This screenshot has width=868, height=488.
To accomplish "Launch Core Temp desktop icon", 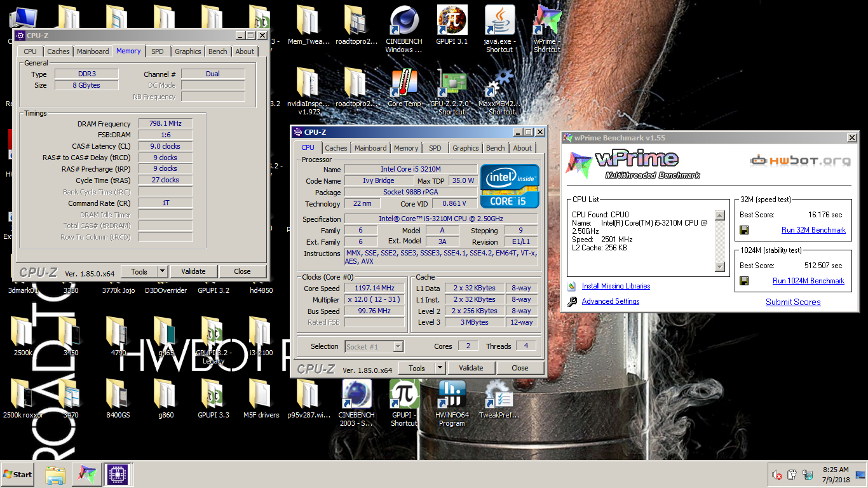I will tap(404, 88).
